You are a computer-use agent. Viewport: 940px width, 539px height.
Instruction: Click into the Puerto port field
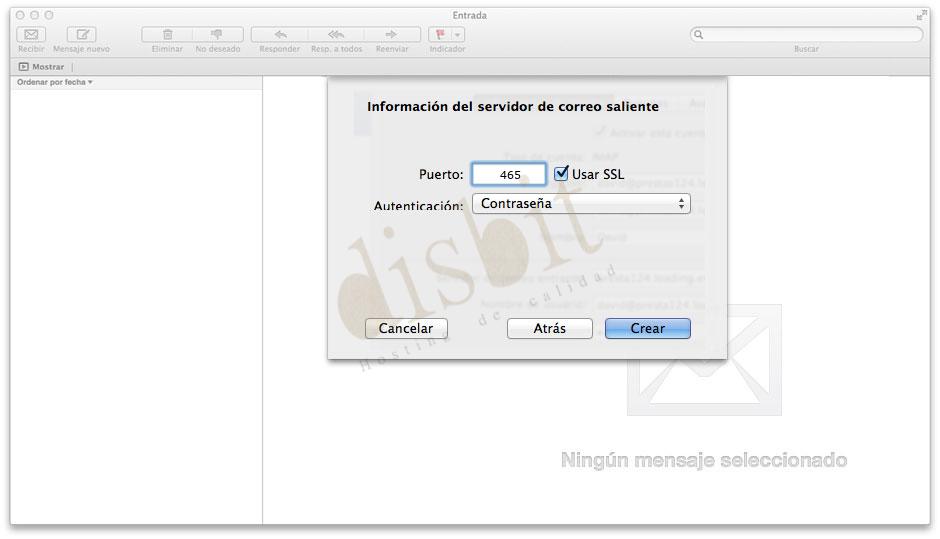[509, 174]
